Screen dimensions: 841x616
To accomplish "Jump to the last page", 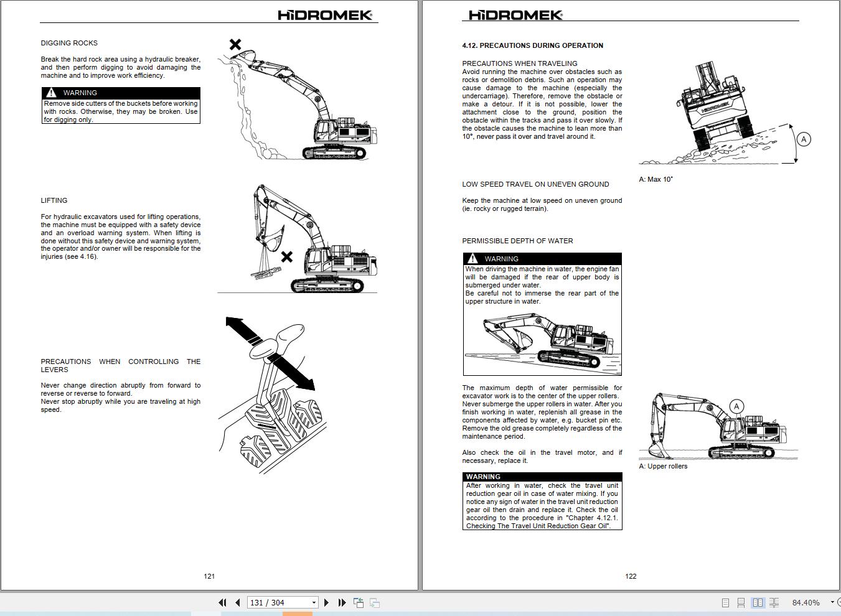I will [342, 602].
